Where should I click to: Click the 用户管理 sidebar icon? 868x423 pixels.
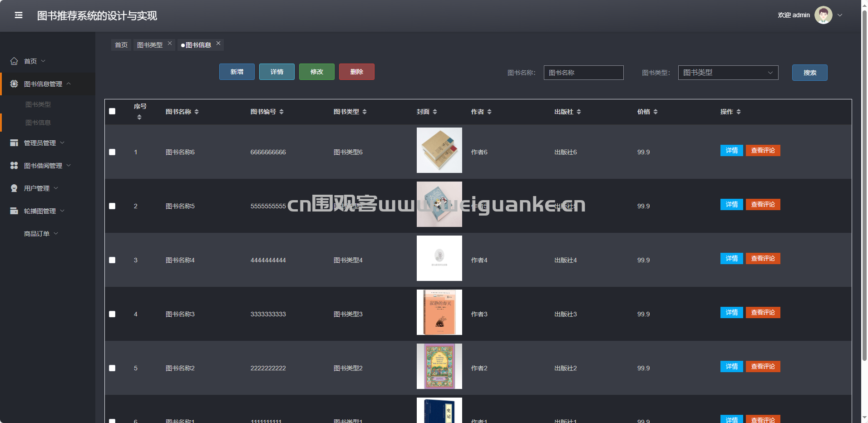(x=14, y=188)
